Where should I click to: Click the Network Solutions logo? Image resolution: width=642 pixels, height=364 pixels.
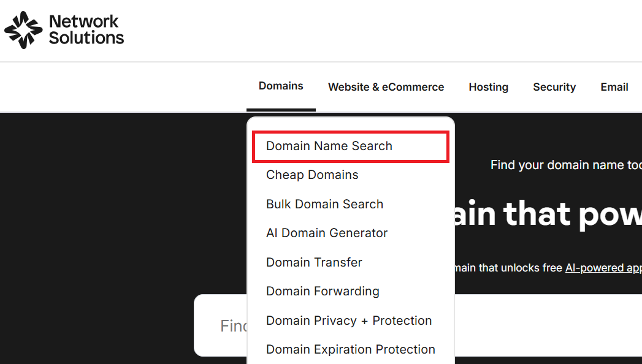(64, 30)
